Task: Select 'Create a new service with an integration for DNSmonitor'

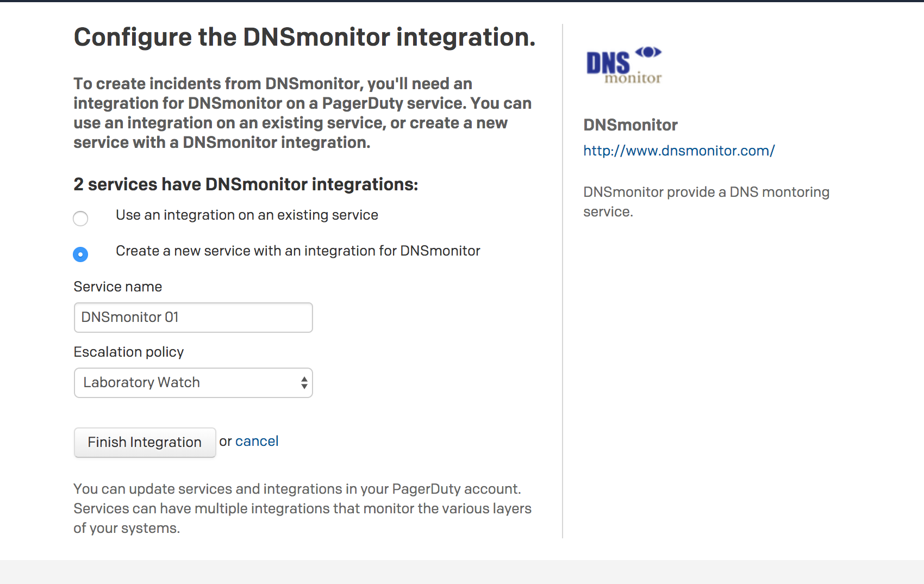Action: click(x=80, y=254)
